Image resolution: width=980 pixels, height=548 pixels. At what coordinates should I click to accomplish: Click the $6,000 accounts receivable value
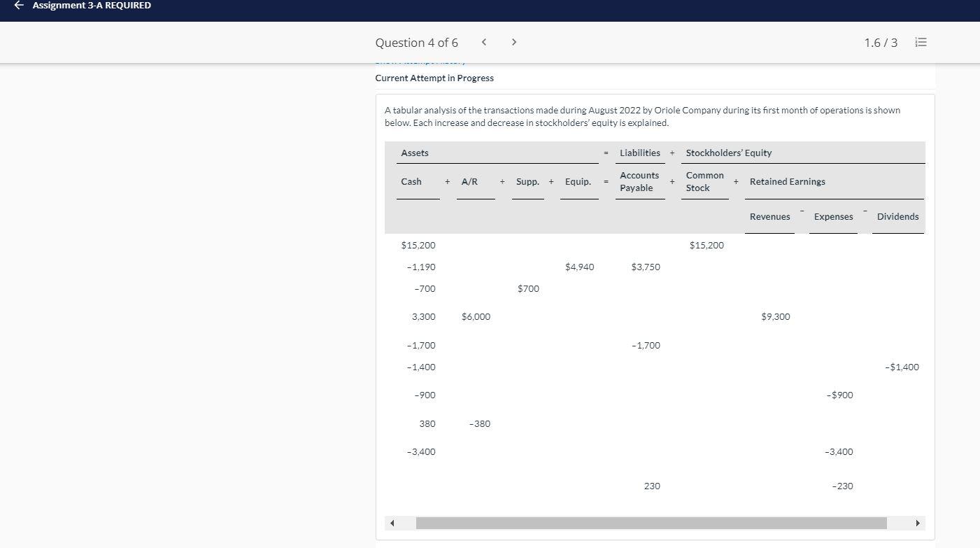(476, 316)
